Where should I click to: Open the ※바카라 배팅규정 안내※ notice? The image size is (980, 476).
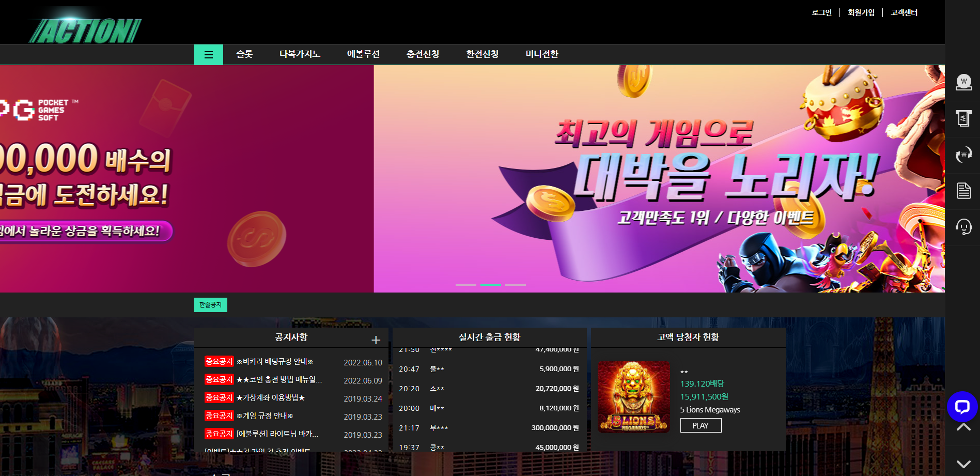coord(275,362)
